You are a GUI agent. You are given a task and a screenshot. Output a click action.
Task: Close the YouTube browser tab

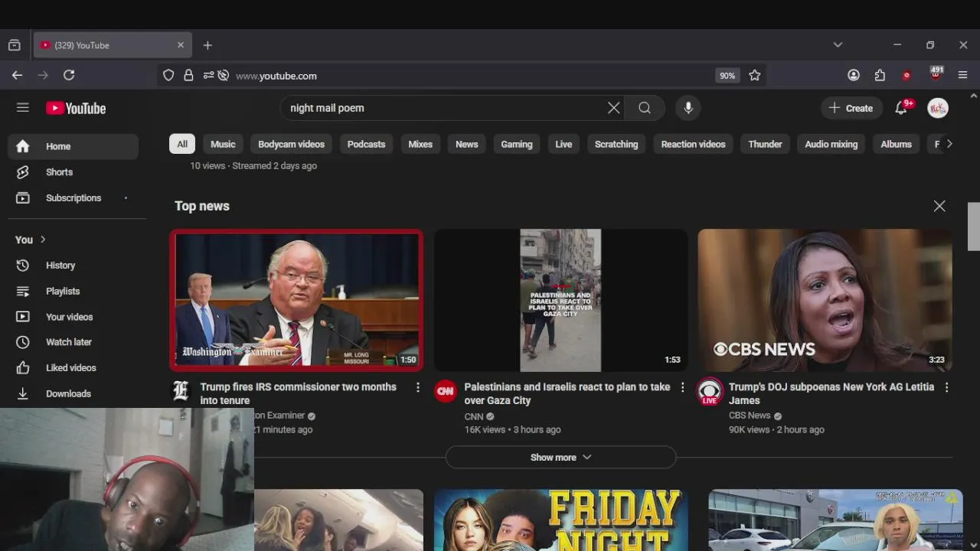(x=181, y=45)
